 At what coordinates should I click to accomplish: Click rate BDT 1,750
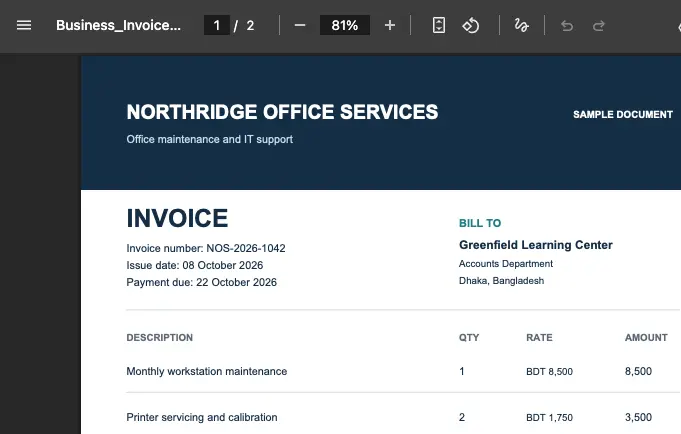549,417
